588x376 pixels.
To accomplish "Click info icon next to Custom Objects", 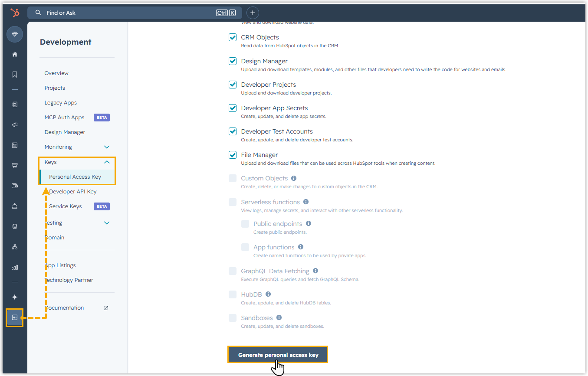I will 294,178.
